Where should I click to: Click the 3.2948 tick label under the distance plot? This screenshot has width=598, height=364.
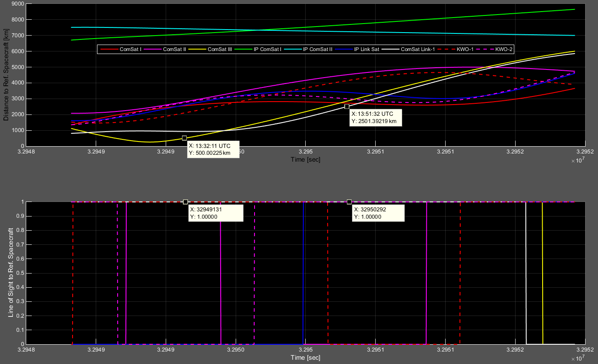point(26,151)
